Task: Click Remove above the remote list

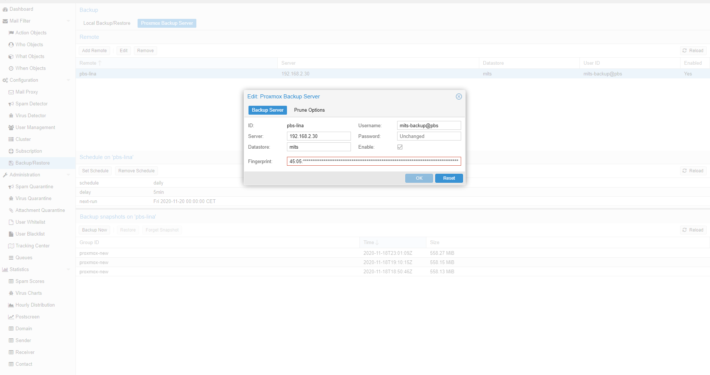Action: (x=145, y=50)
